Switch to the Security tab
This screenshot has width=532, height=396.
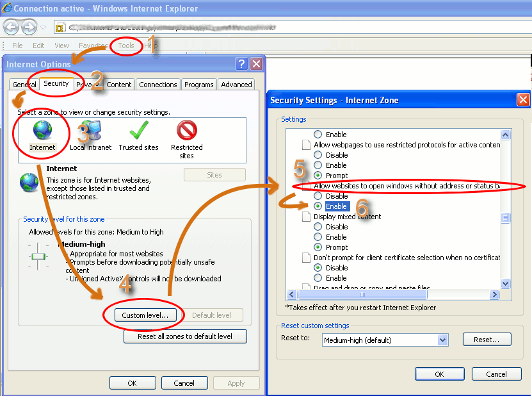(56, 83)
